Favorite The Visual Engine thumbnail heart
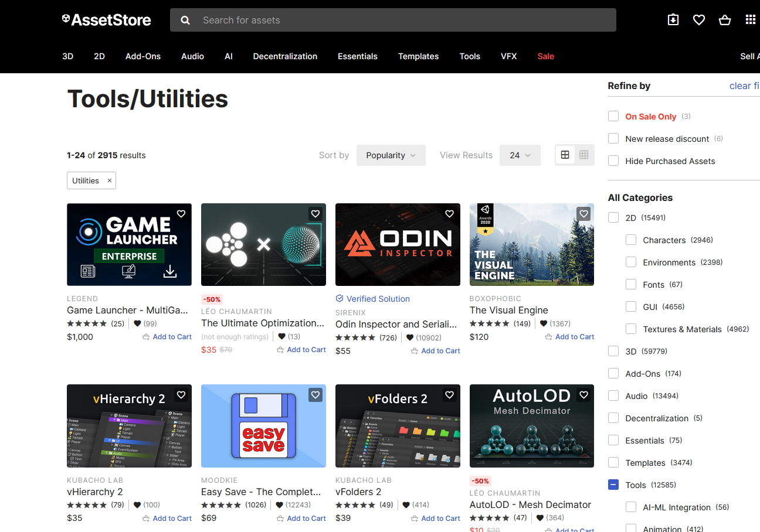Image resolution: width=760 pixels, height=532 pixels. tap(583, 214)
